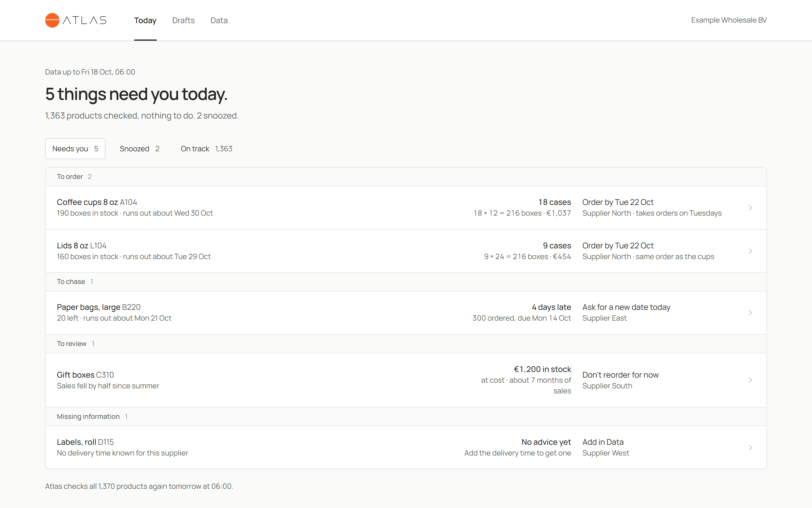Image resolution: width=812 pixels, height=508 pixels.
Task: Click '190 boxes in stock' detail line
Action: (x=134, y=213)
